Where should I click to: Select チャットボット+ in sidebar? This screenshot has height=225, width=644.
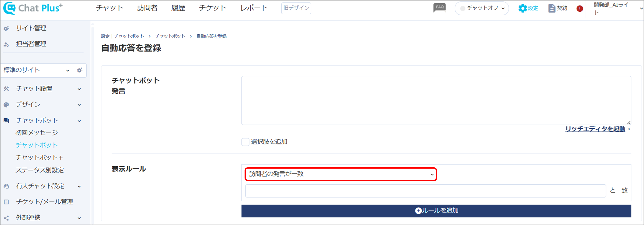click(39, 158)
